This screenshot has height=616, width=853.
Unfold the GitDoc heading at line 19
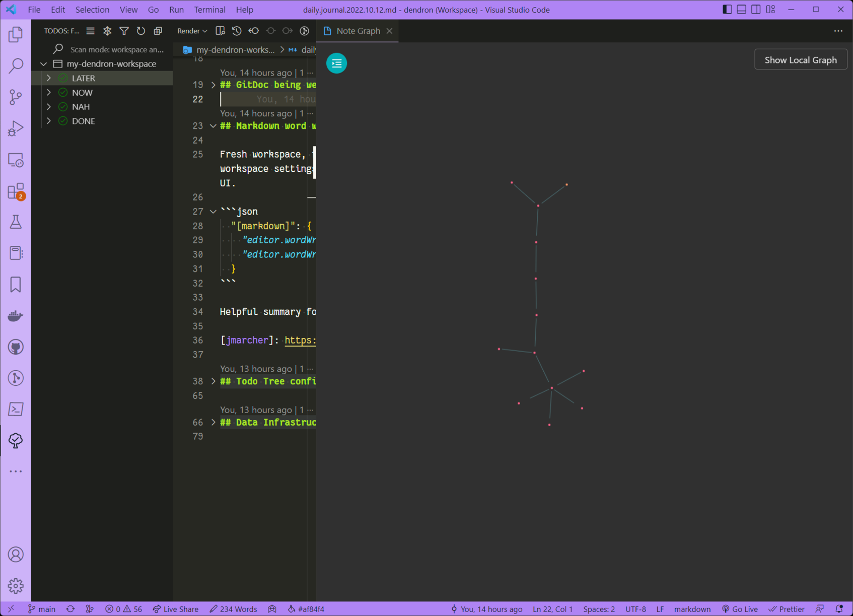click(x=213, y=85)
